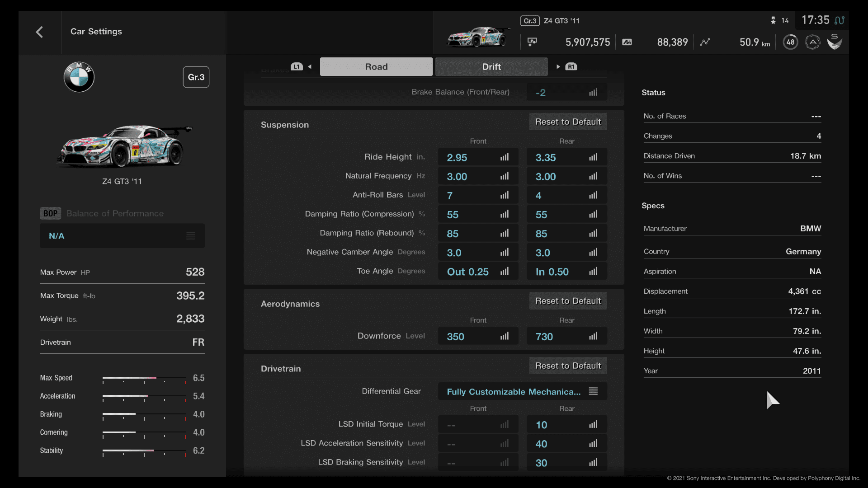The width and height of the screenshot is (868, 488).
Task: Click the 17:35 clock display
Action: (816, 20)
